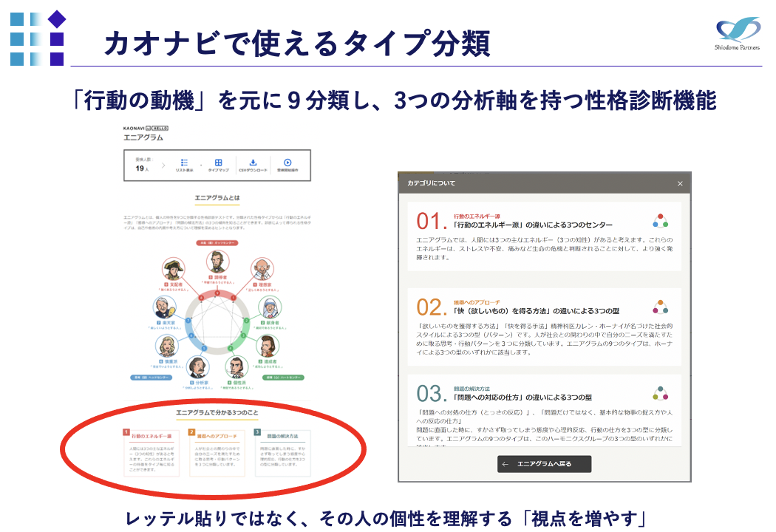
Task: Select the 調停者 portrait
Action: (218, 262)
